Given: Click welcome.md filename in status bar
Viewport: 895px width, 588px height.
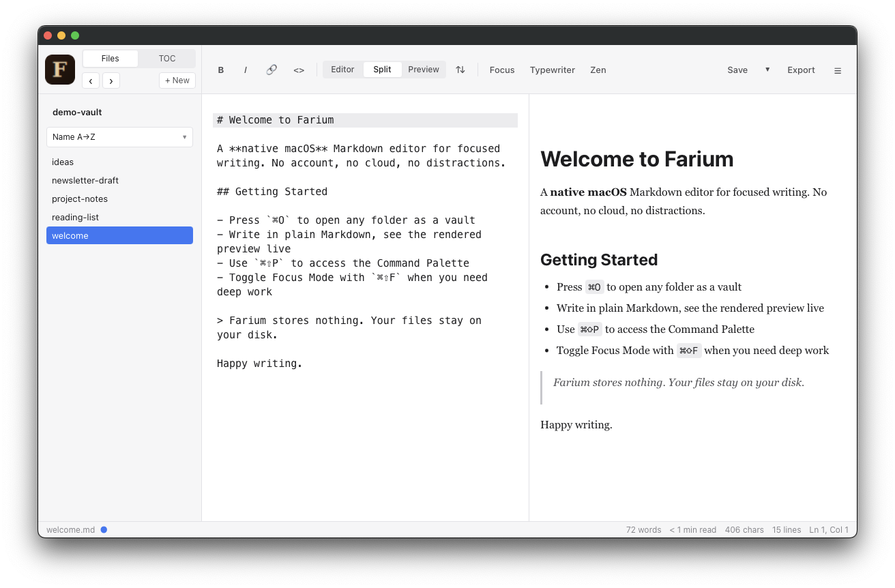Looking at the screenshot, I should click(70, 530).
